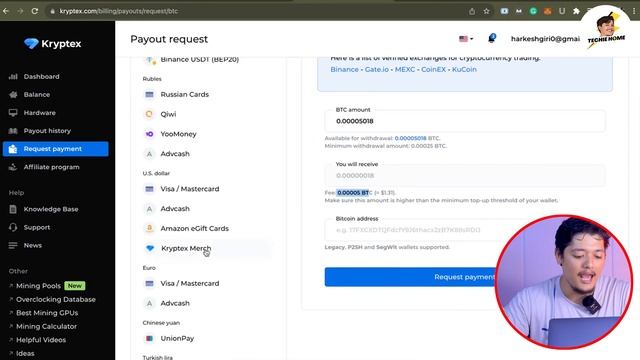Click the Kryptex diamond logo

[31, 44]
